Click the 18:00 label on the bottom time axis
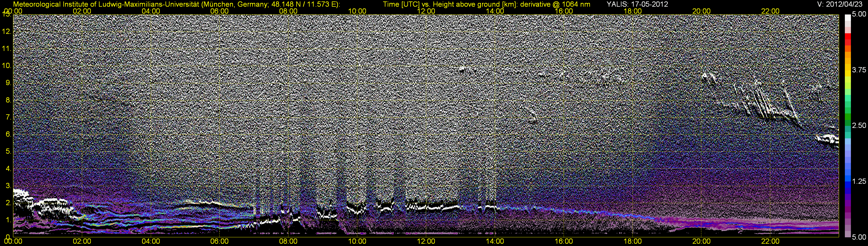The width and height of the screenshot is (868, 246). [632, 241]
